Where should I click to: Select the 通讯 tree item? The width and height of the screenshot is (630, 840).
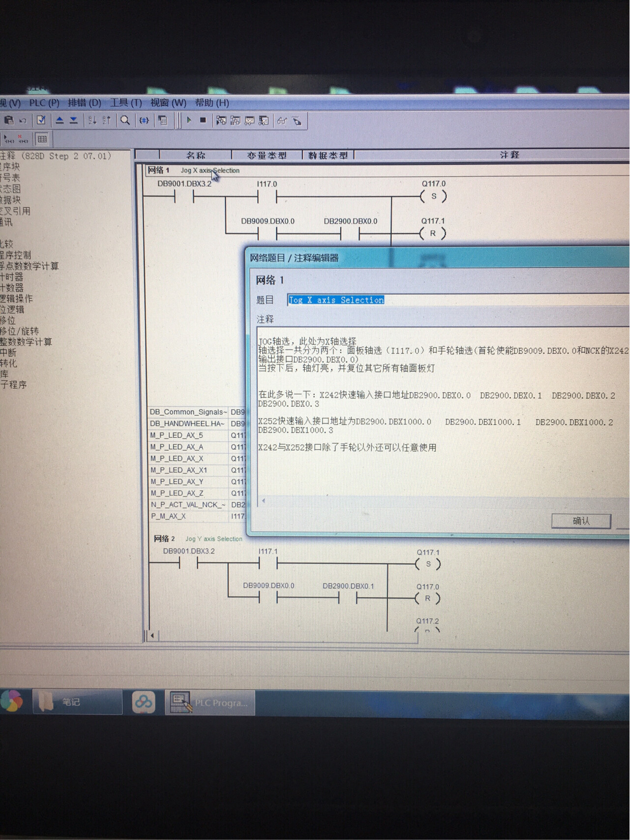pos(6,222)
